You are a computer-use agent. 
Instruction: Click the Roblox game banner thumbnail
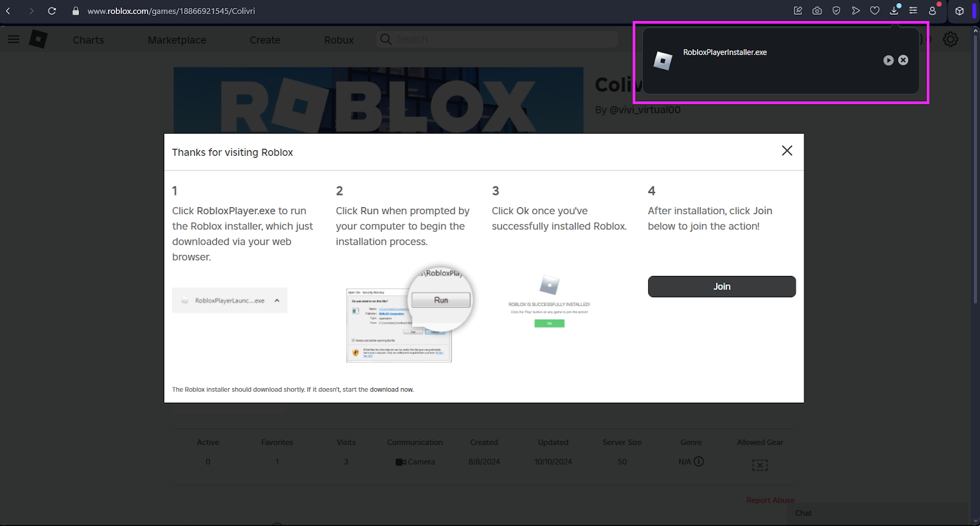378,101
